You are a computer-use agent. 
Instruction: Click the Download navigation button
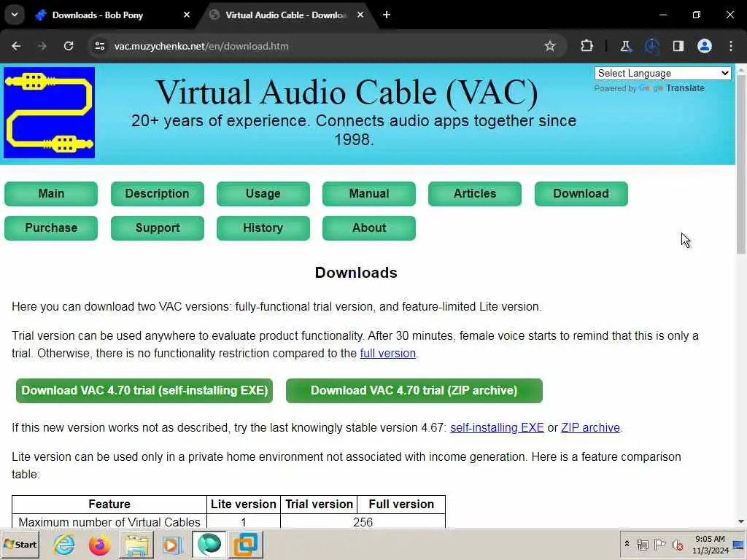(581, 194)
